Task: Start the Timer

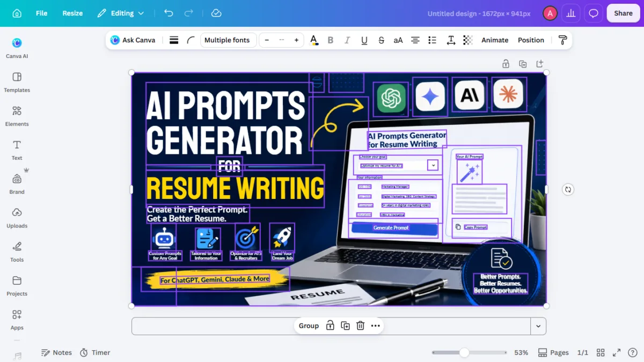Action: (x=95, y=352)
